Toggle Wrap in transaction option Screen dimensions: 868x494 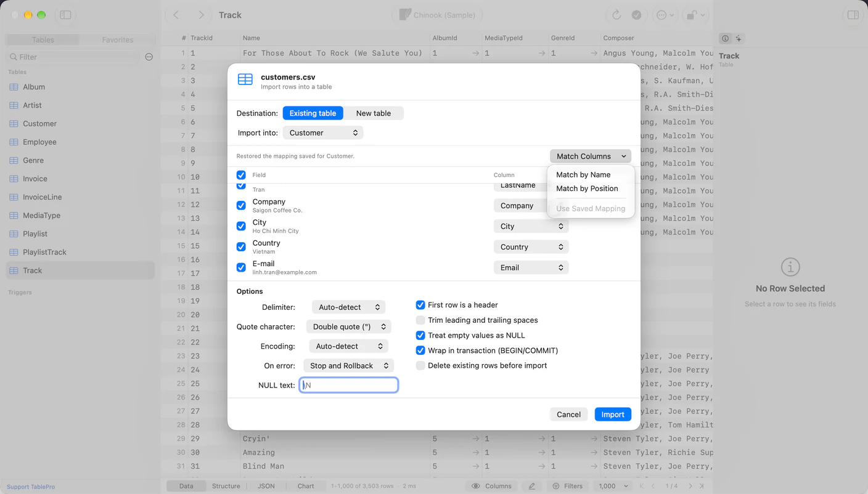coord(420,350)
